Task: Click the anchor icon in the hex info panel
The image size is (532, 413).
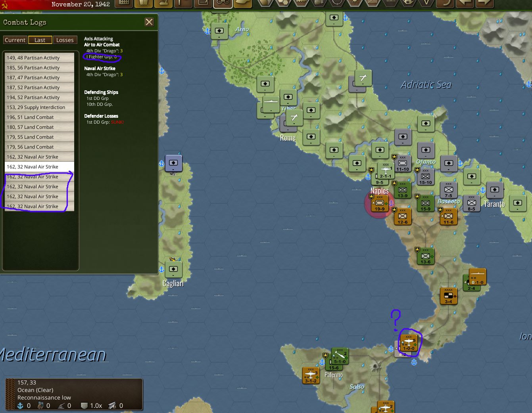Action: tap(20, 405)
